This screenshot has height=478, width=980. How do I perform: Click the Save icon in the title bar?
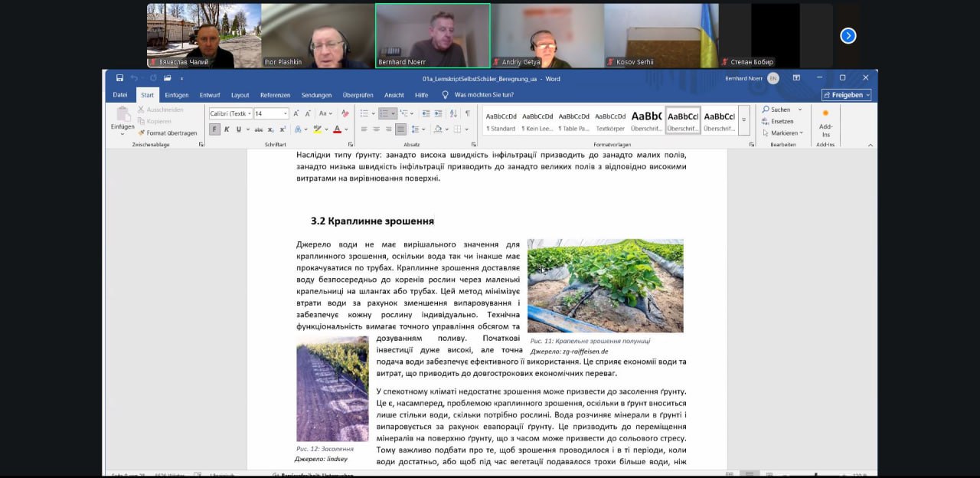[x=120, y=78]
